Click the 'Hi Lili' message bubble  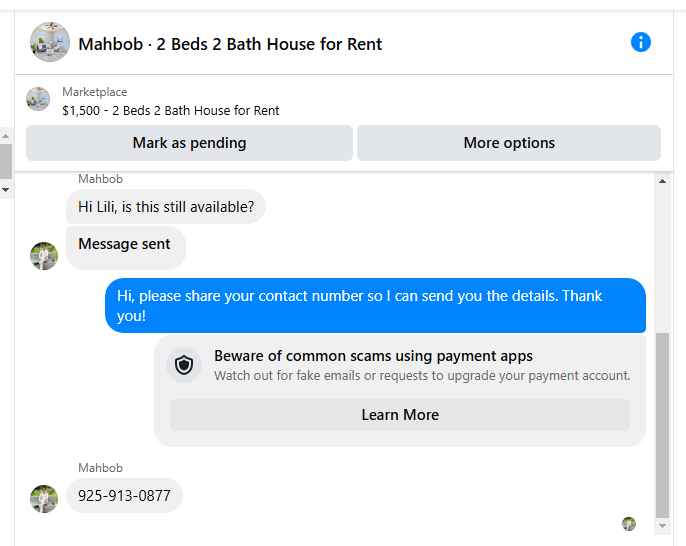[x=166, y=207]
